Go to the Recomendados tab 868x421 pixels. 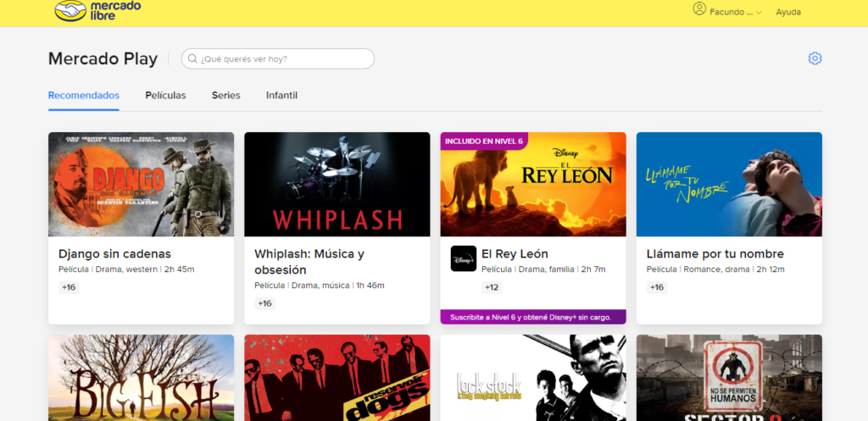coord(83,96)
